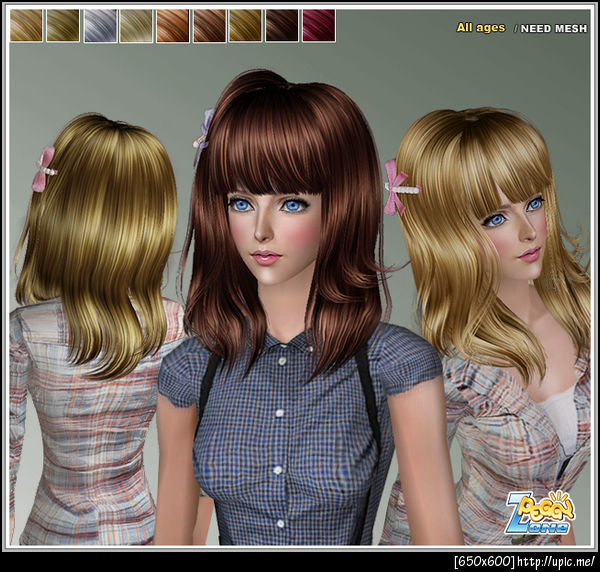Screen dimensions: 600x572
Task: Open the http://upic.me/ link
Action: pyautogui.click(x=556, y=562)
